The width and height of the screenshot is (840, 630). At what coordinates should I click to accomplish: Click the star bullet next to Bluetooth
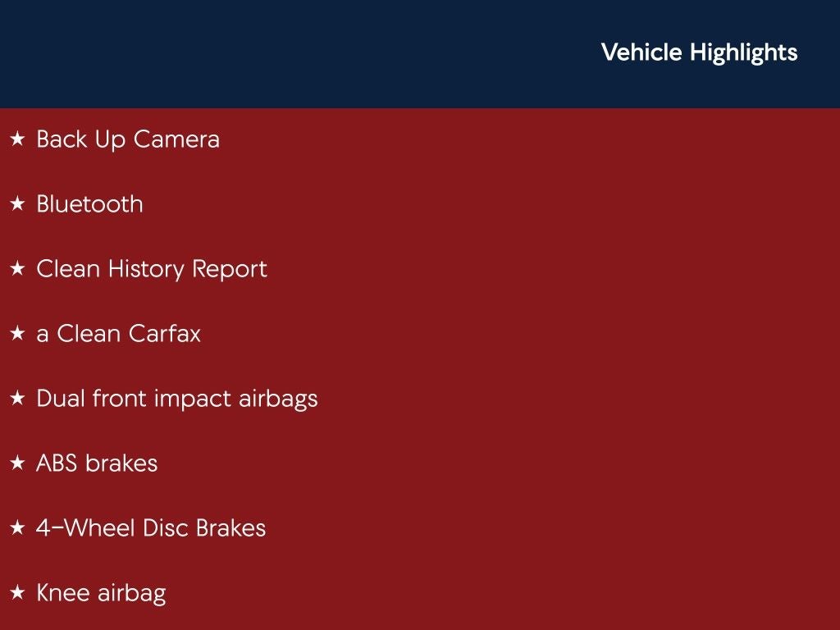(17, 204)
